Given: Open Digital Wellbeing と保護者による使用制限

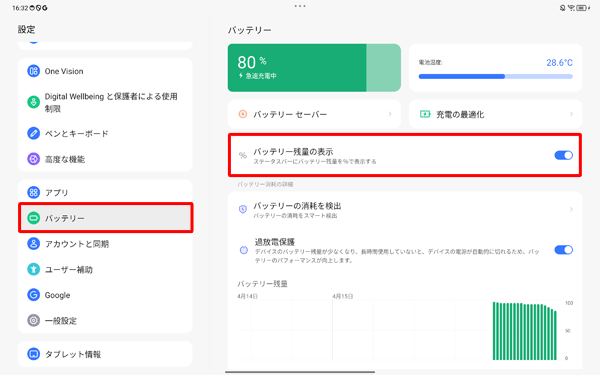Looking at the screenshot, I should [105, 102].
